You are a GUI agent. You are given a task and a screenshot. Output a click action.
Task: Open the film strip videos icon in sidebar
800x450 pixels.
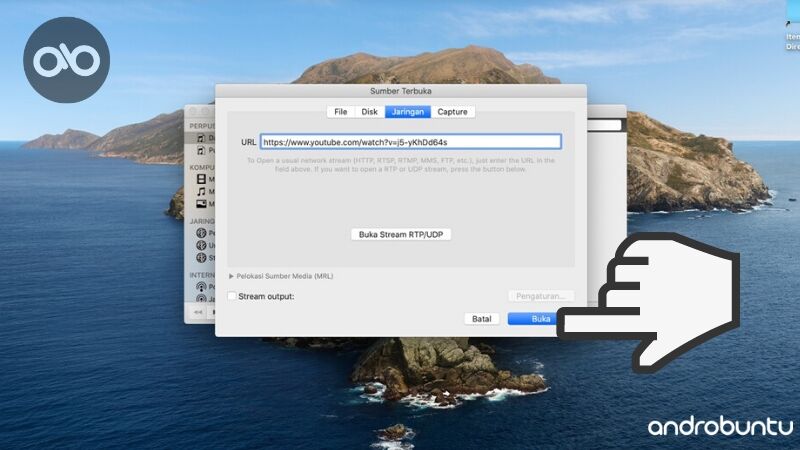(201, 179)
